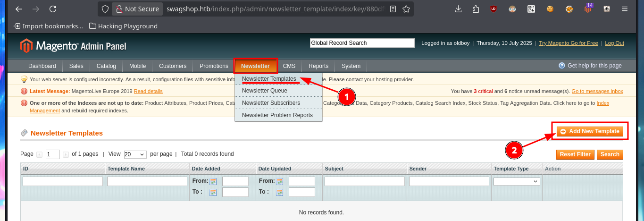The image size is (644, 221).
Task: Open the cookie editor extension
Action: coord(550,9)
